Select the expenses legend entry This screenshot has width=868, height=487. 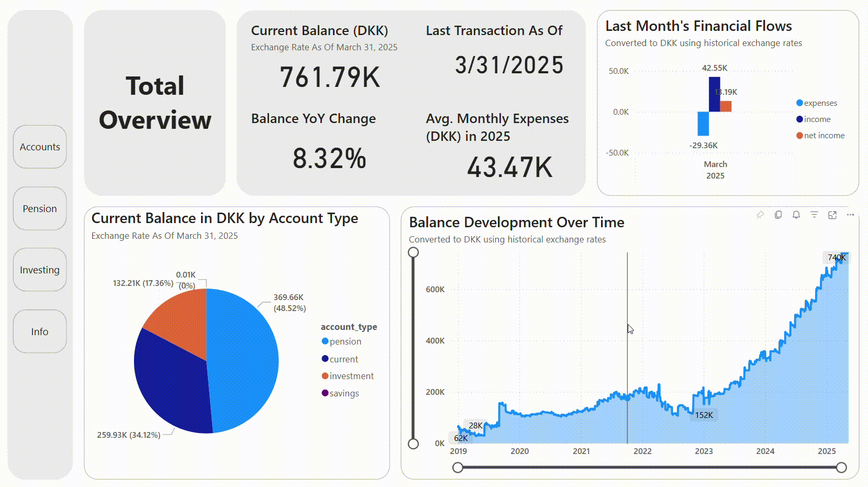point(817,103)
